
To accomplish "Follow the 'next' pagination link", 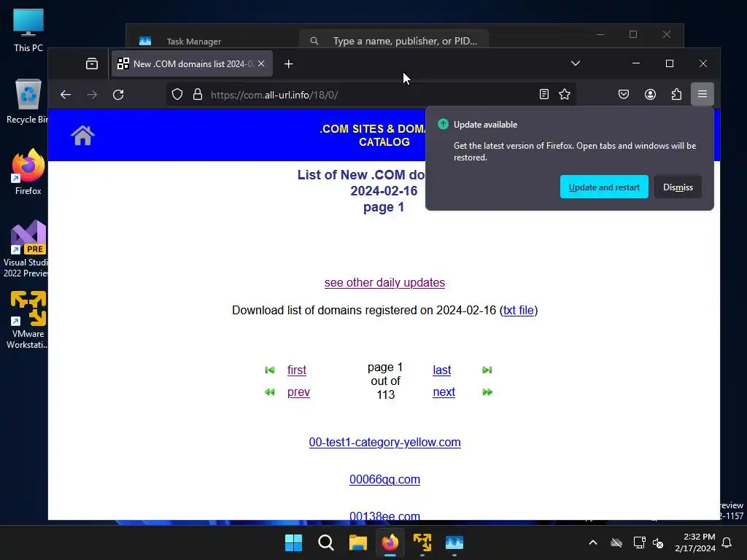I will [444, 392].
